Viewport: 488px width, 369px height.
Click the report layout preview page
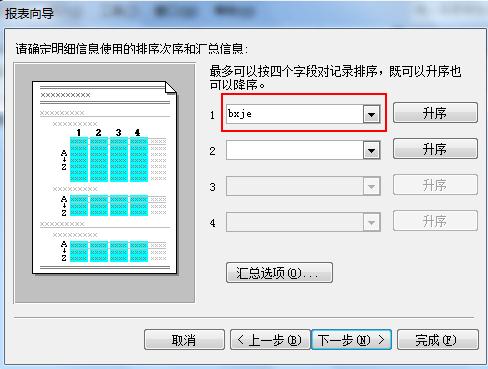(x=104, y=178)
